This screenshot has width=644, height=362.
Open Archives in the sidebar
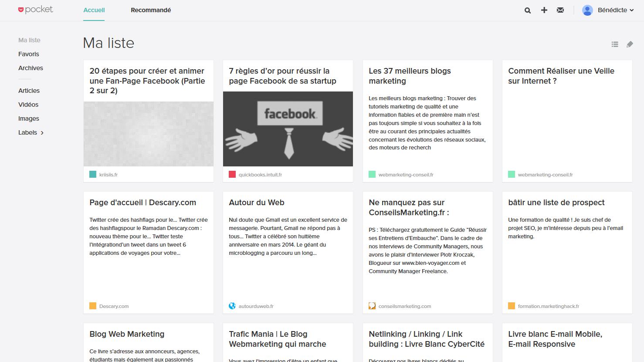[x=31, y=68]
